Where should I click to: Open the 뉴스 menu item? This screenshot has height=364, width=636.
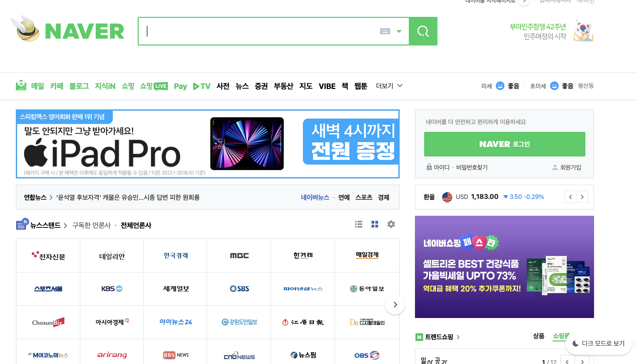[x=242, y=86]
